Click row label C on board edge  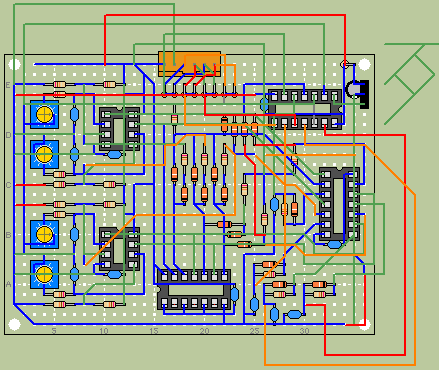tap(9, 185)
